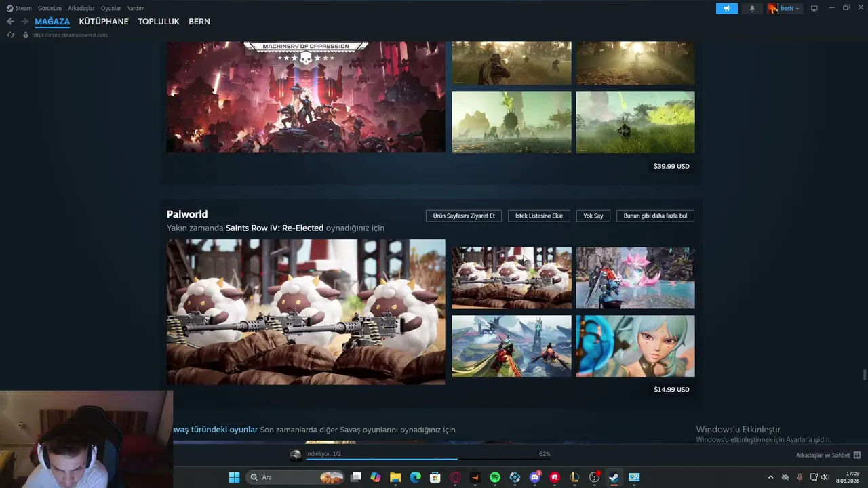Click the taskbar Ara search box
Image resolution: width=868 pixels, height=488 pixels.
(295, 477)
